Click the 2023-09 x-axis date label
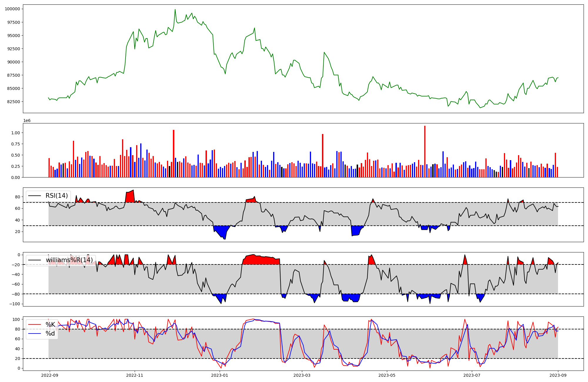Viewport: 588px width, 382px height. (558, 375)
